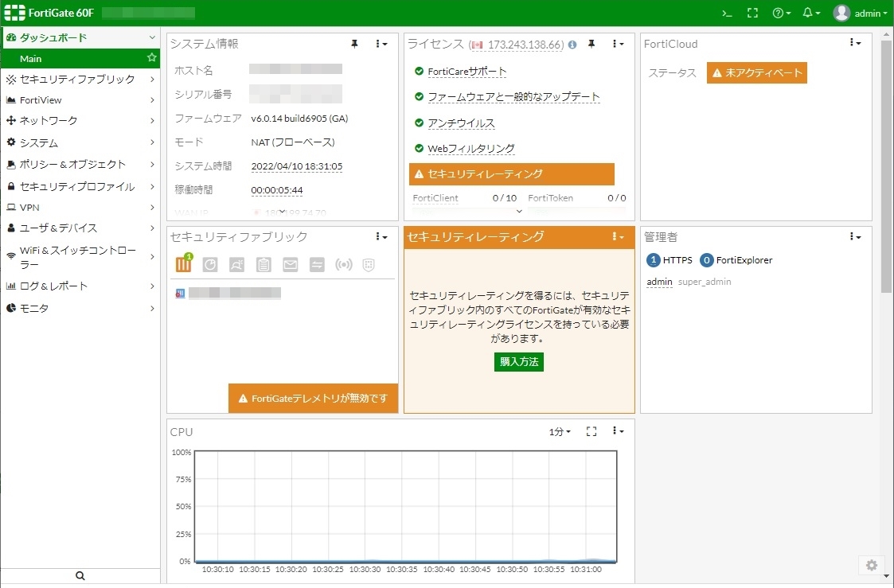Screen dimensions: 894x588
Task: Click 購入方法 green button
Action: click(519, 362)
